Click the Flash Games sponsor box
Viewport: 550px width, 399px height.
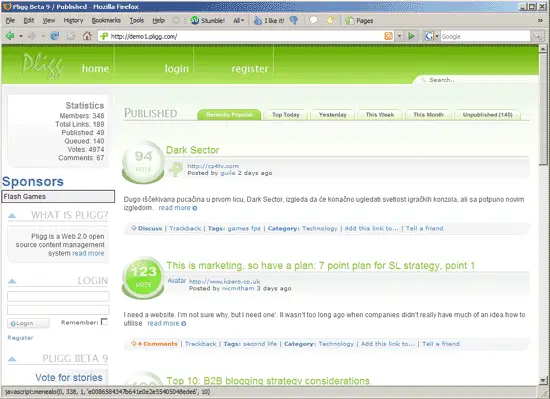58,196
